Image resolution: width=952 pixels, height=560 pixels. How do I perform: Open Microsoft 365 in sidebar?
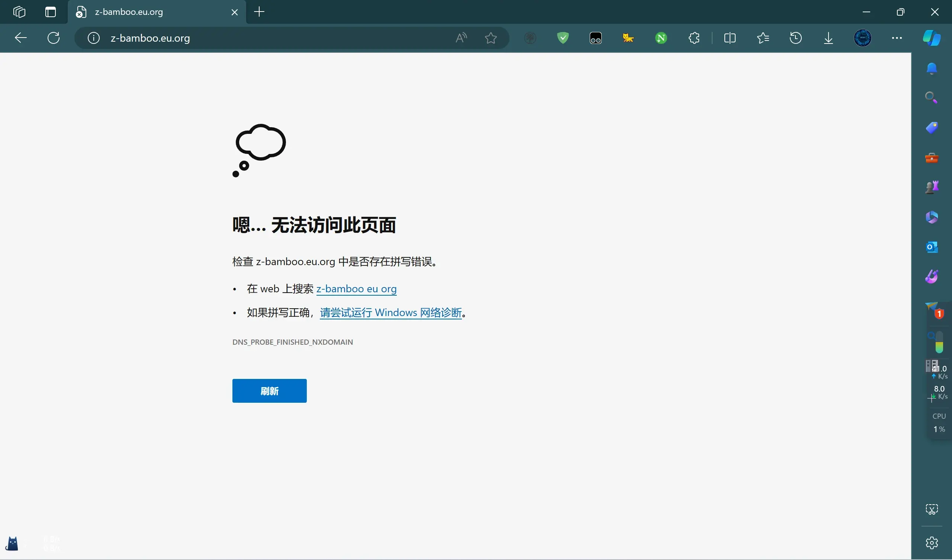pyautogui.click(x=932, y=217)
